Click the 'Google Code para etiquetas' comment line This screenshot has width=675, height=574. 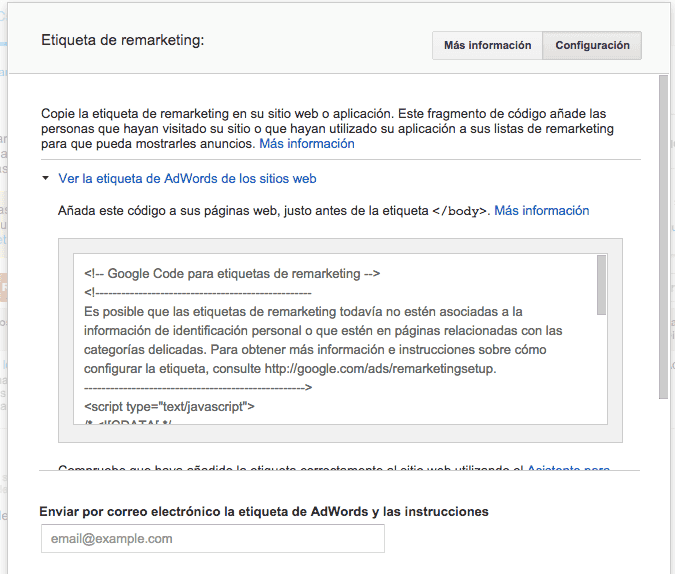(x=232, y=273)
